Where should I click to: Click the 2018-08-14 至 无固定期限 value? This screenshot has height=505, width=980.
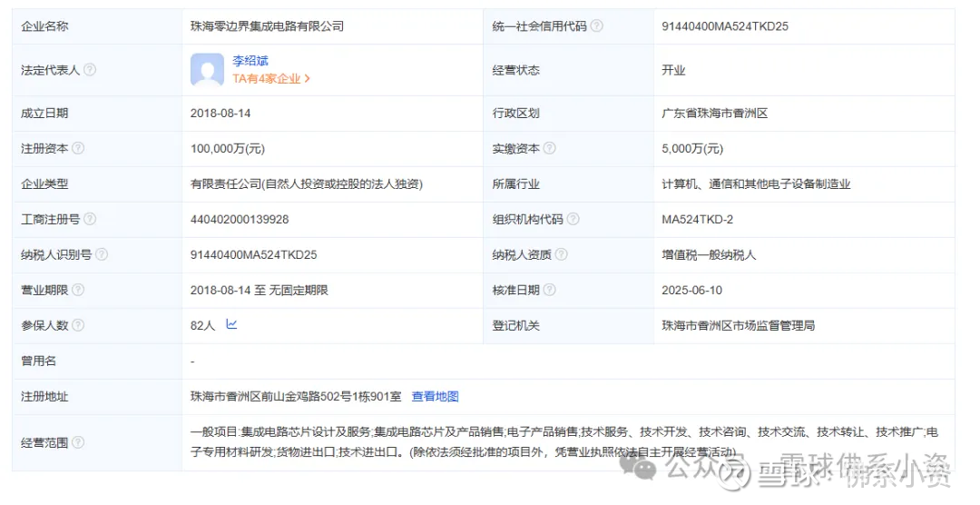pyautogui.click(x=260, y=291)
